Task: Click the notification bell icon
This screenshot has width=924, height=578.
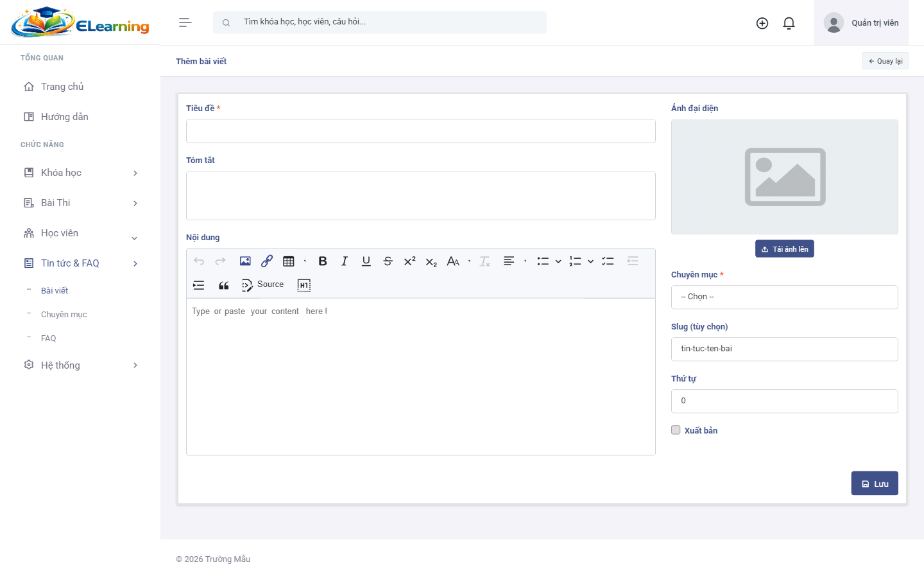Action: point(789,23)
